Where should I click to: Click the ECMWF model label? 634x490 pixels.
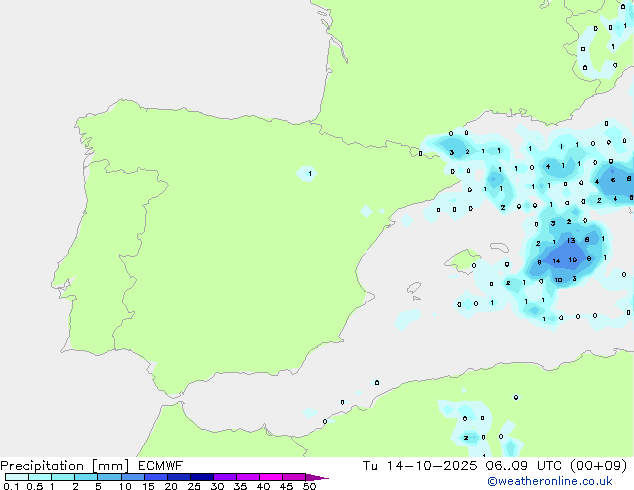tap(160, 465)
